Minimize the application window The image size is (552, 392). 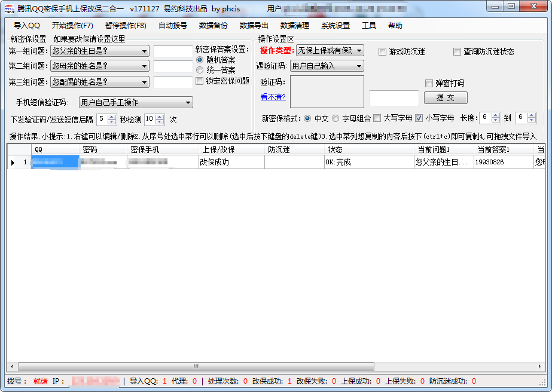point(495,6)
